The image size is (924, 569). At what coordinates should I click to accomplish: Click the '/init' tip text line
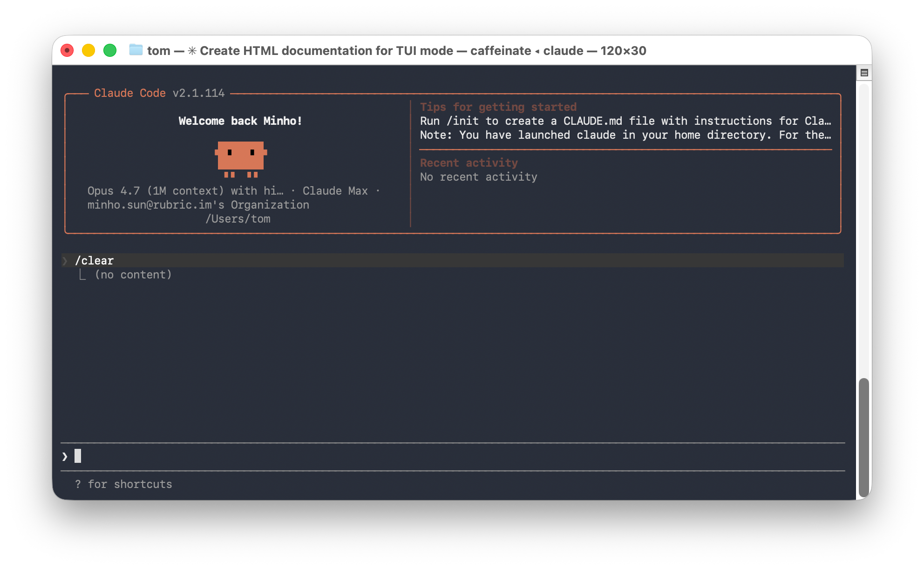(x=625, y=121)
